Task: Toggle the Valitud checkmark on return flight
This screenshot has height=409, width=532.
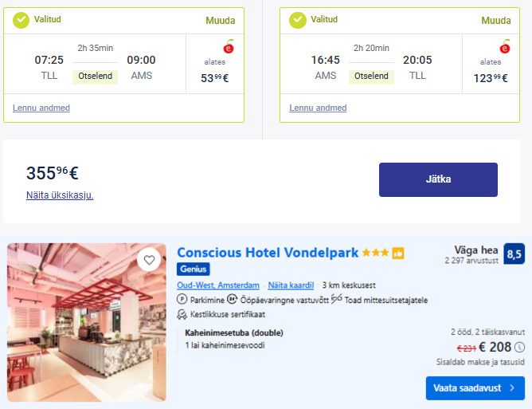Action: [x=298, y=20]
